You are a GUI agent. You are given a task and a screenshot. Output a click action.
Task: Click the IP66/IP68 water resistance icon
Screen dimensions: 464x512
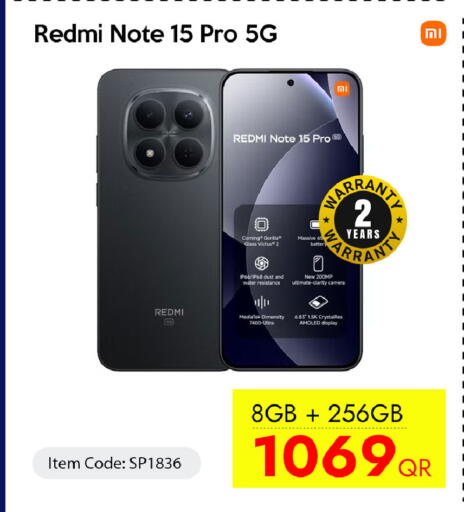(x=262, y=263)
